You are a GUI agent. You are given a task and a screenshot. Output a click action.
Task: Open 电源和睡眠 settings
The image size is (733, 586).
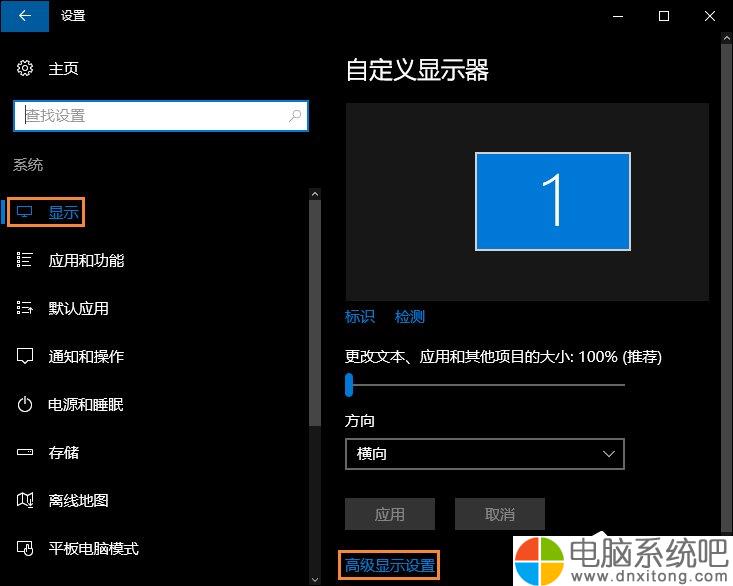tap(86, 405)
